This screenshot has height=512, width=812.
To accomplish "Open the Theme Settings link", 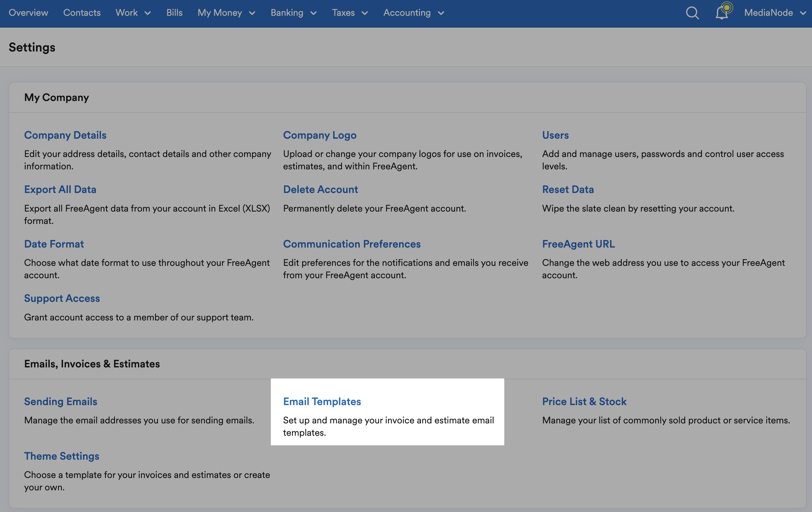I will [x=62, y=456].
